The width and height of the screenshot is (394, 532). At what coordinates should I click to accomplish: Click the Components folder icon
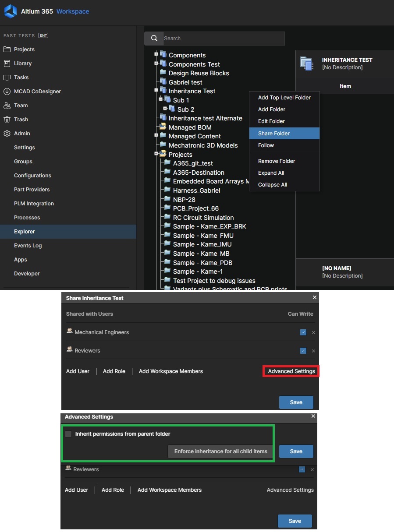163,55
